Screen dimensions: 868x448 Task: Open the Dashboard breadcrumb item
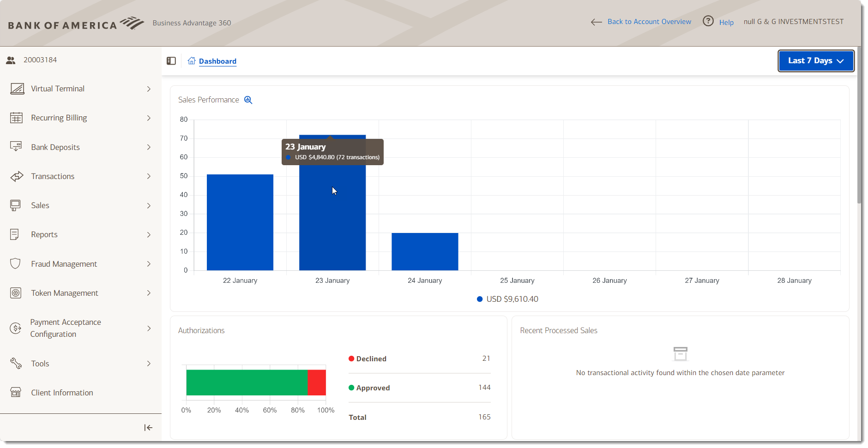coord(217,61)
